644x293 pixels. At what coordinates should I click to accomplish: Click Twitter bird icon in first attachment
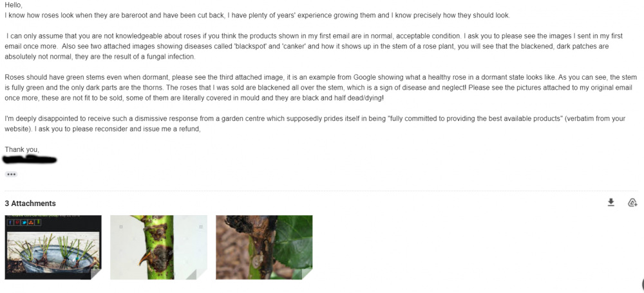(24, 223)
